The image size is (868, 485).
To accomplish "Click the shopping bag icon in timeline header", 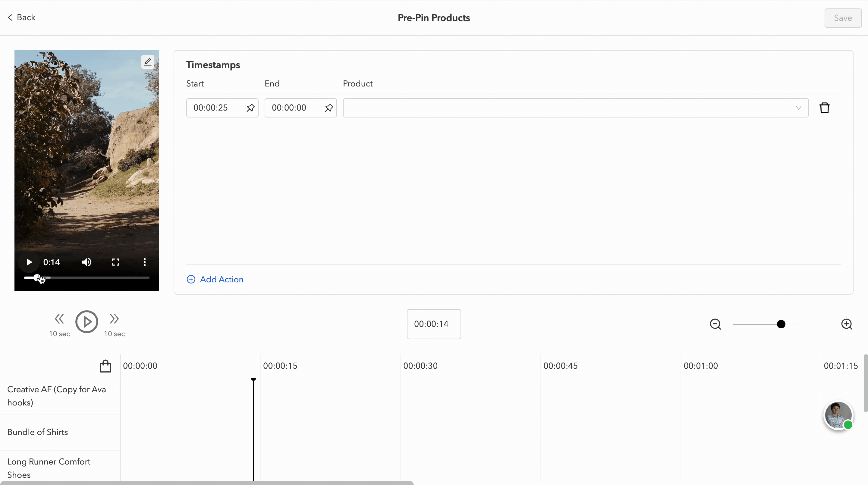I will (x=105, y=366).
